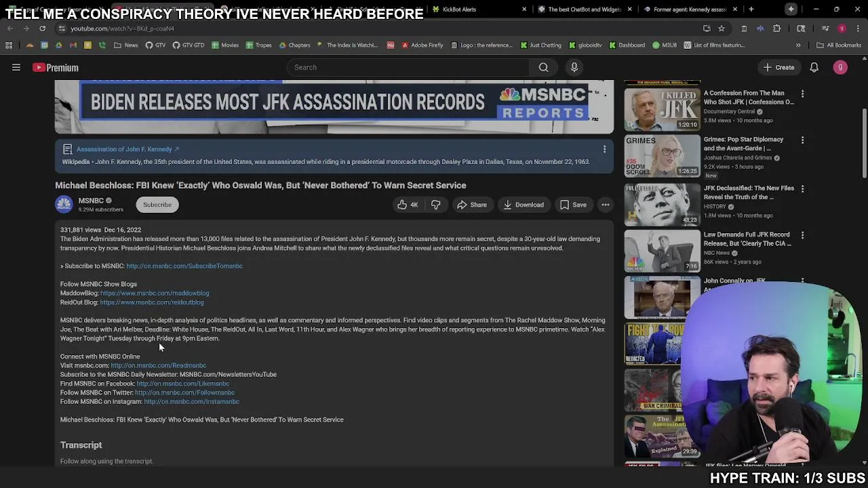Screen dimensions: 868x488
Task: Open the Followmsnbc Twitter link
Action: (x=184, y=392)
